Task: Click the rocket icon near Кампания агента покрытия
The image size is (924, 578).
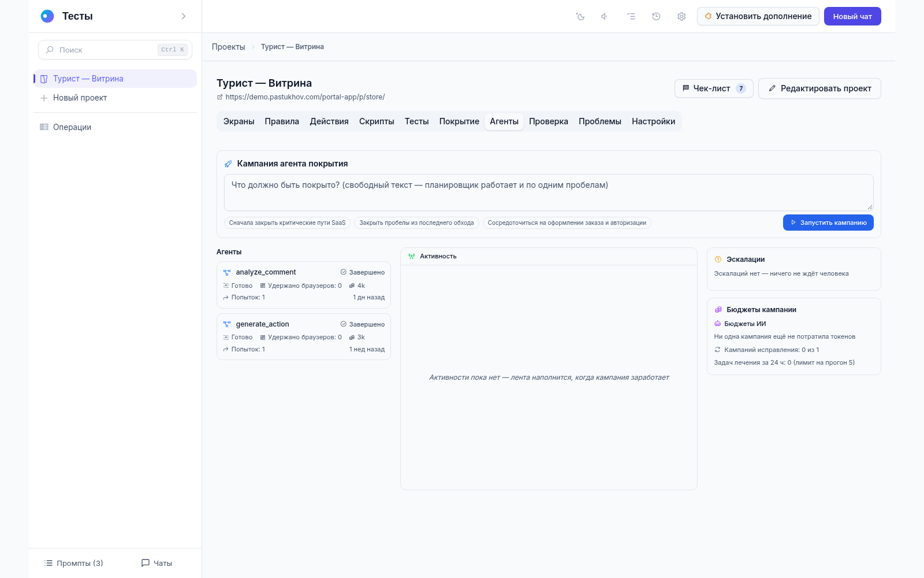Action: point(228,164)
